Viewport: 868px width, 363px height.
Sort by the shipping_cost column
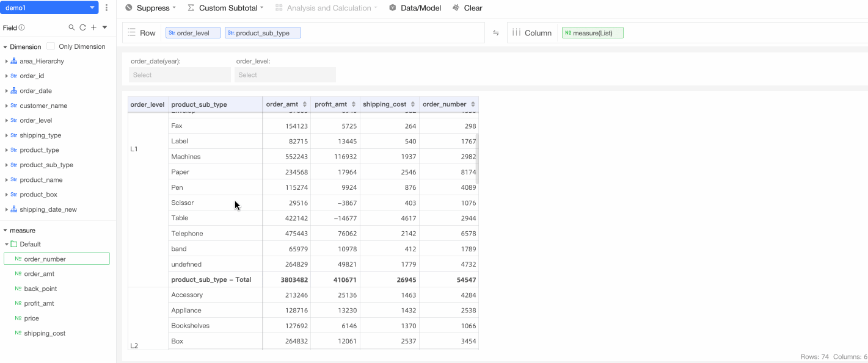[x=413, y=104]
